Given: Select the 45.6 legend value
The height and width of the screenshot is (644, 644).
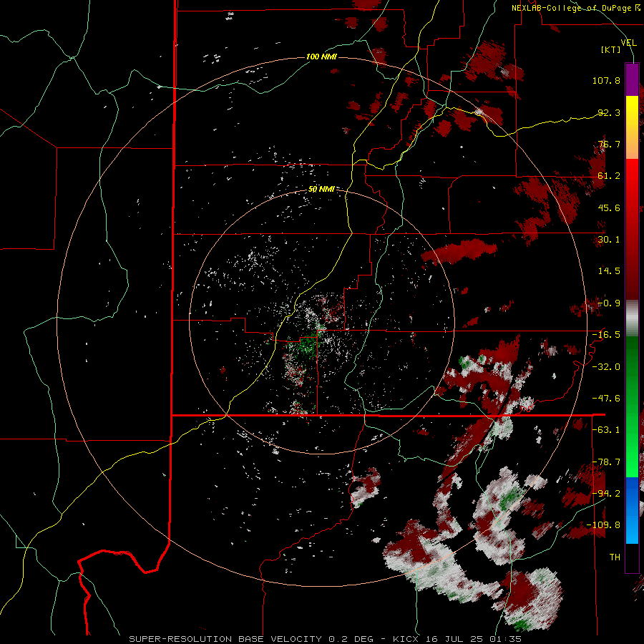Looking at the screenshot, I should pos(609,208).
